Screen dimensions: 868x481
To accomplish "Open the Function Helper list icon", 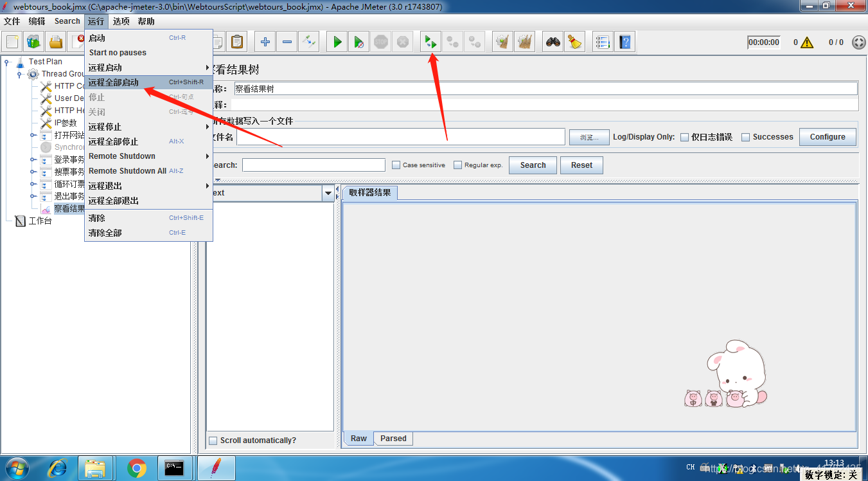I will (603, 42).
